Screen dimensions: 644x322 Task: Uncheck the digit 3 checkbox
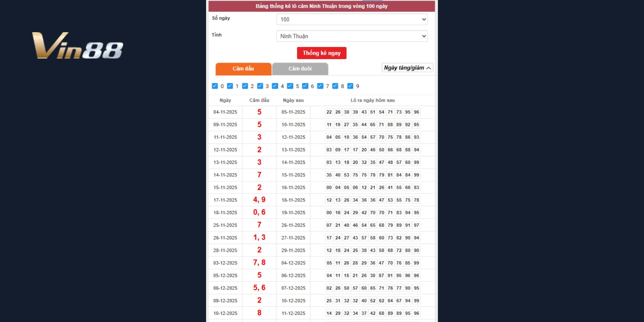click(x=260, y=86)
